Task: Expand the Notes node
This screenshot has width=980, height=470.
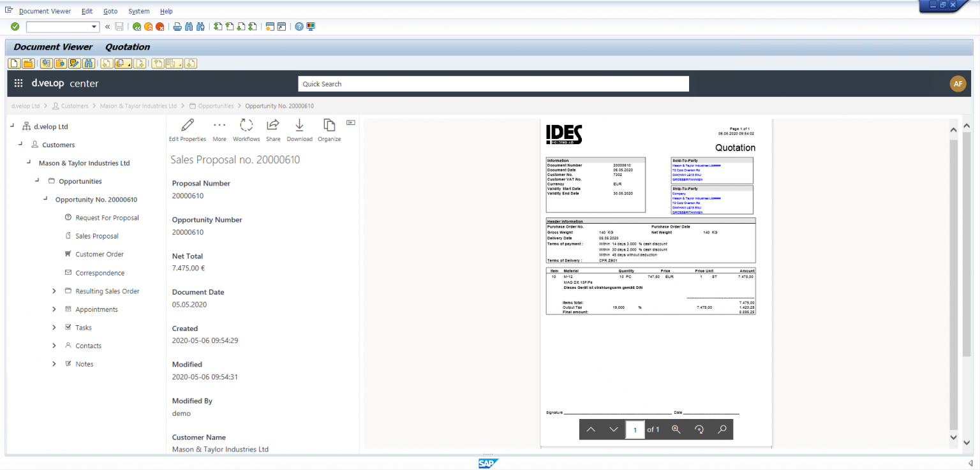Action: coord(54,364)
